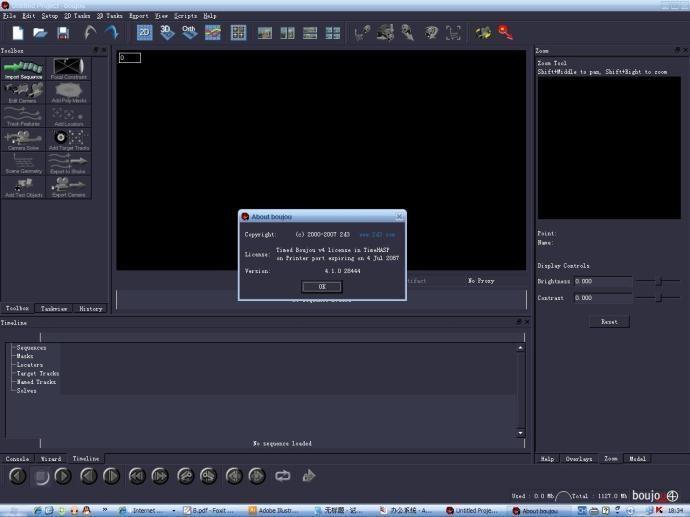Click the Contrast value input field
The image size is (690, 517).
pyautogui.click(x=604, y=298)
